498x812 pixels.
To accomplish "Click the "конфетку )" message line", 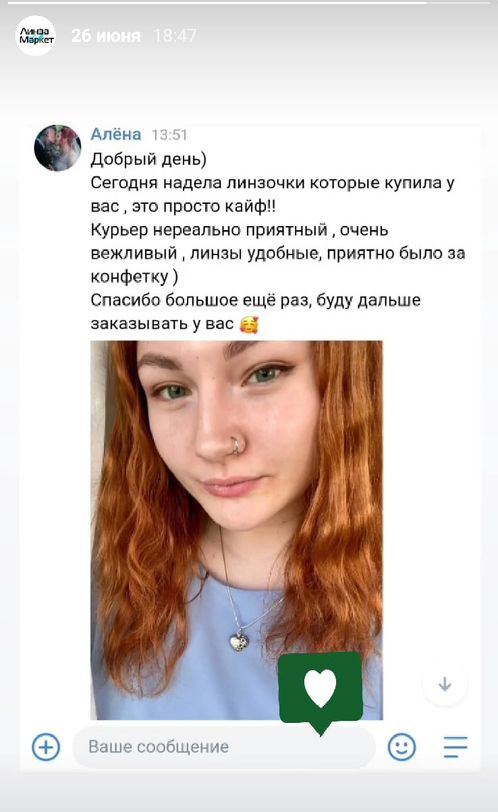I will coord(134,277).
